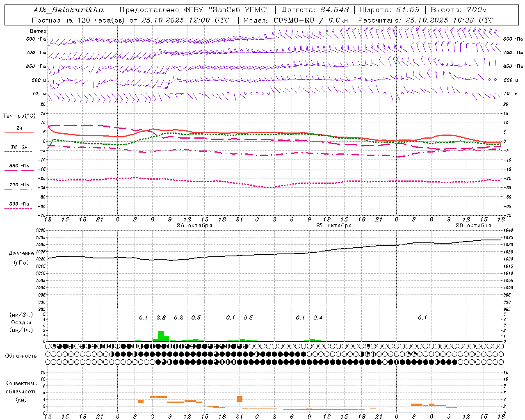The image size is (525, 420).
Task: Click the dotted 500 гПа legend line sample
Action: coord(18,209)
